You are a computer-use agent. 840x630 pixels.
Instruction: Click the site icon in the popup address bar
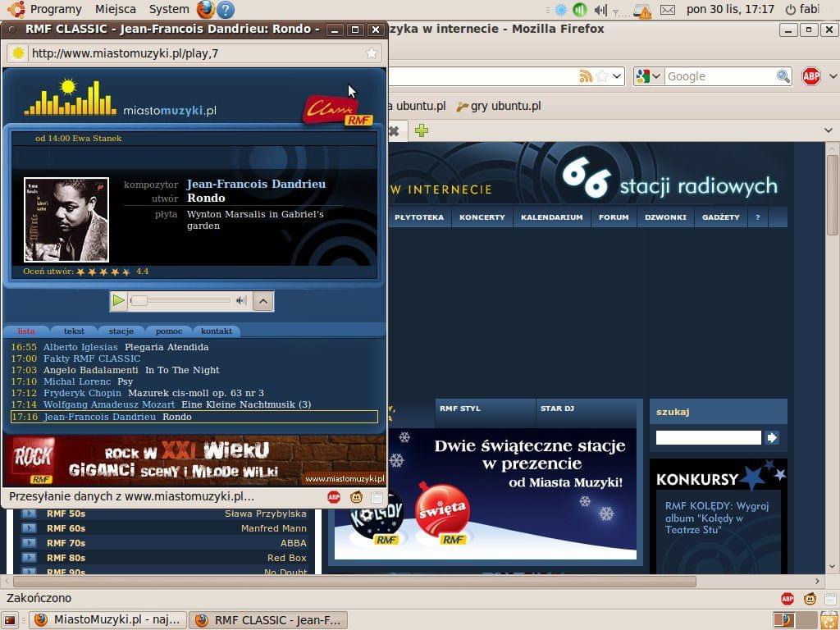point(18,52)
